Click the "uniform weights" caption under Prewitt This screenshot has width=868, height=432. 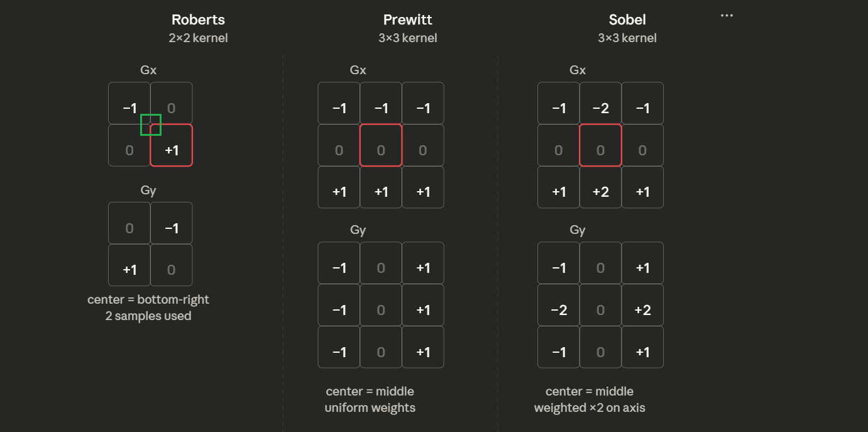370,407
